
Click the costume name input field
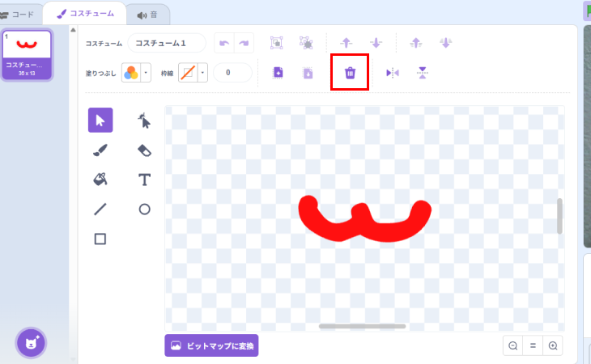click(166, 42)
